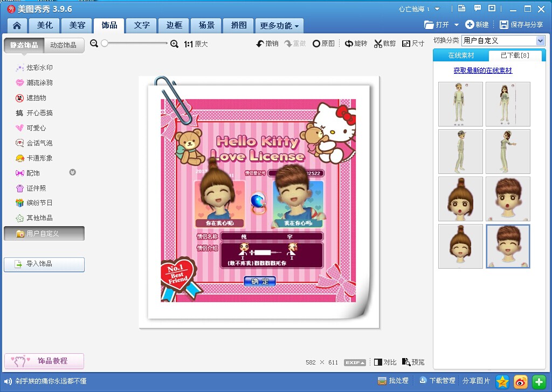This screenshot has height=392, width=552.
Task: Switch to 动态饰品 toggle
Action: click(64, 45)
